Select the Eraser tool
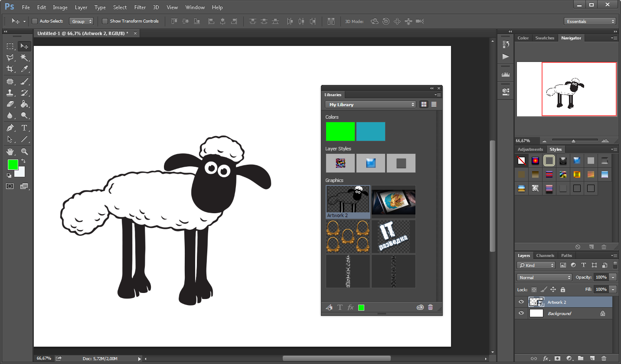Viewport: 621px width, 364px height. click(10, 104)
